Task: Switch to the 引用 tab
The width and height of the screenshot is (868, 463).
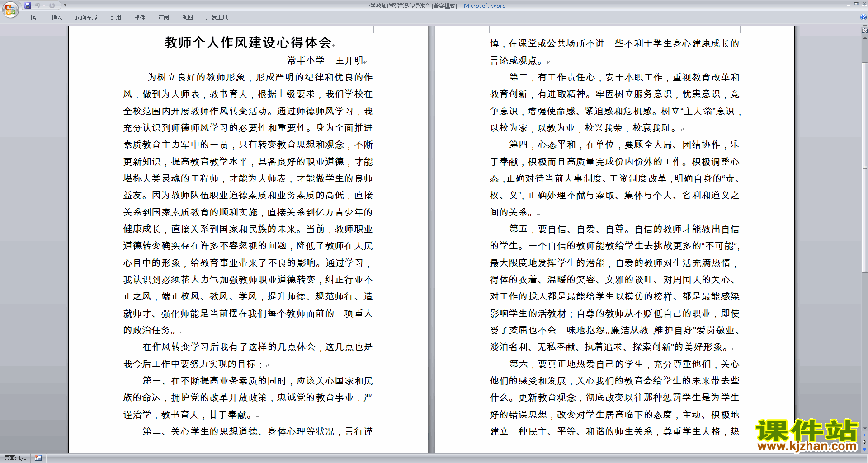Action: [x=116, y=18]
